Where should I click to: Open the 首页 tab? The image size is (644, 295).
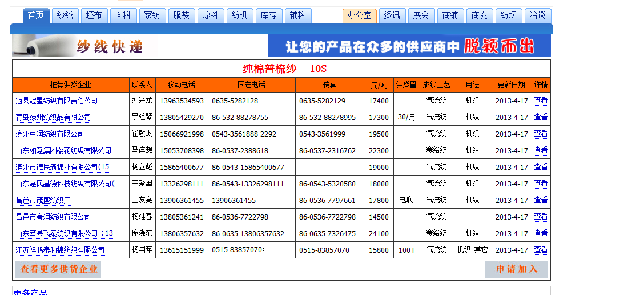[36, 15]
